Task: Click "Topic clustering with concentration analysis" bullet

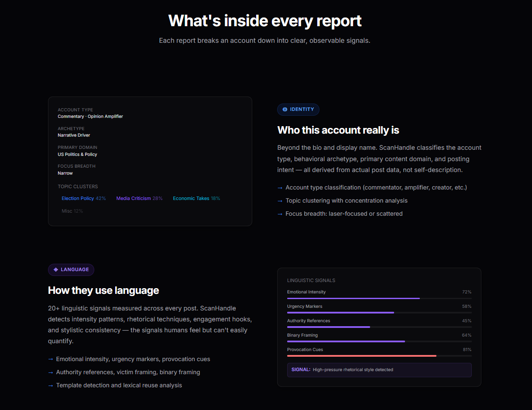Action: tap(343, 200)
